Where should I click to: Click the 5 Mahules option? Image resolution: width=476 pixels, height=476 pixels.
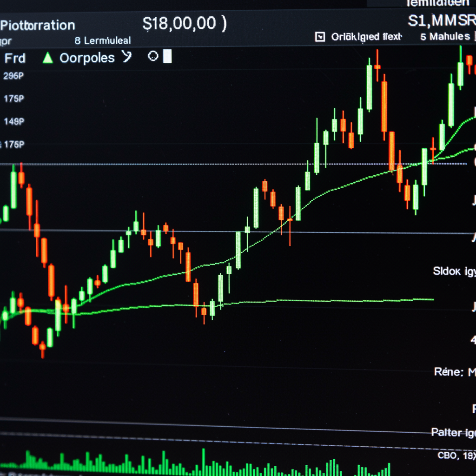pos(445,36)
